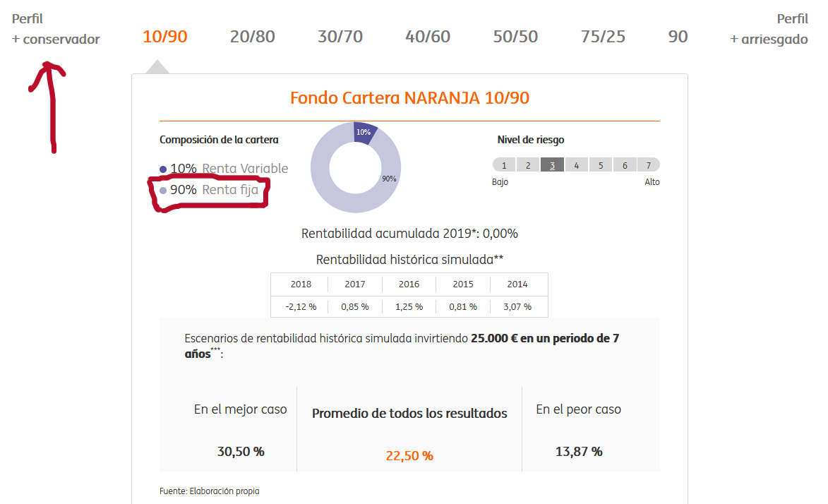
Task: Open the 30/70 portfolio tab
Action: pyautogui.click(x=340, y=37)
